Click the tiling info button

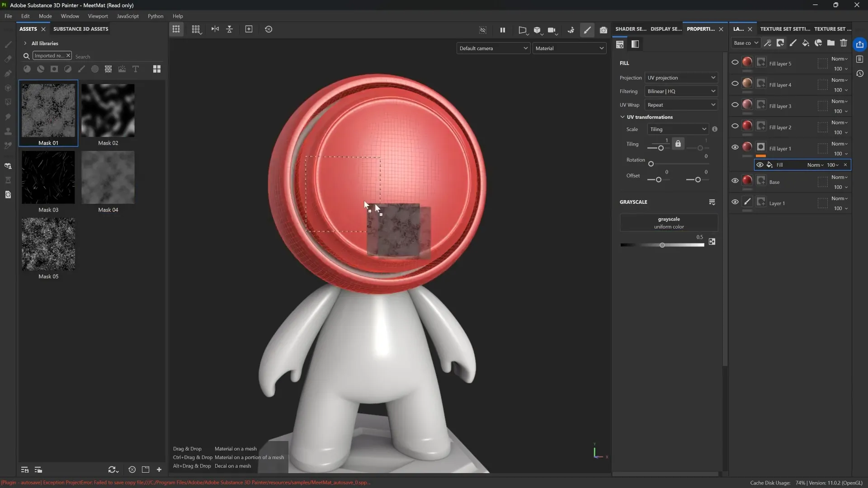click(715, 129)
